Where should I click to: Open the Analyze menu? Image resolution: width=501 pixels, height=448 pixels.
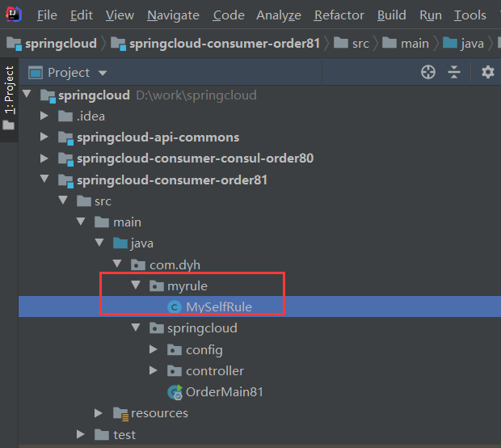point(279,15)
